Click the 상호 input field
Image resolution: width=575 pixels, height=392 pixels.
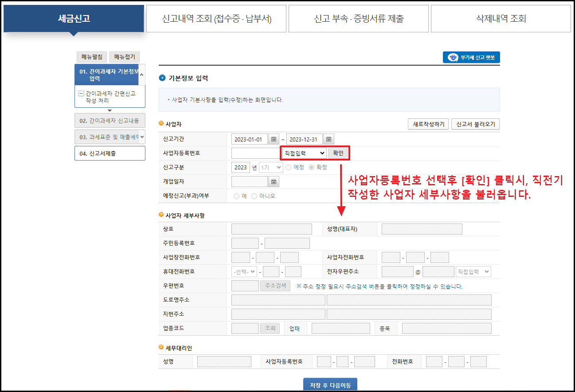(272, 229)
